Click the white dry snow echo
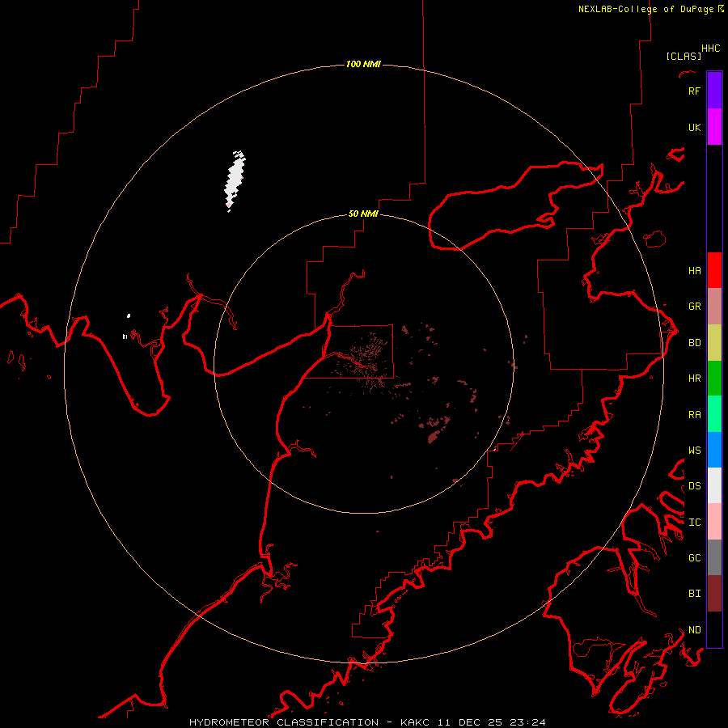Viewport: 728px width, 728px height. [235, 180]
